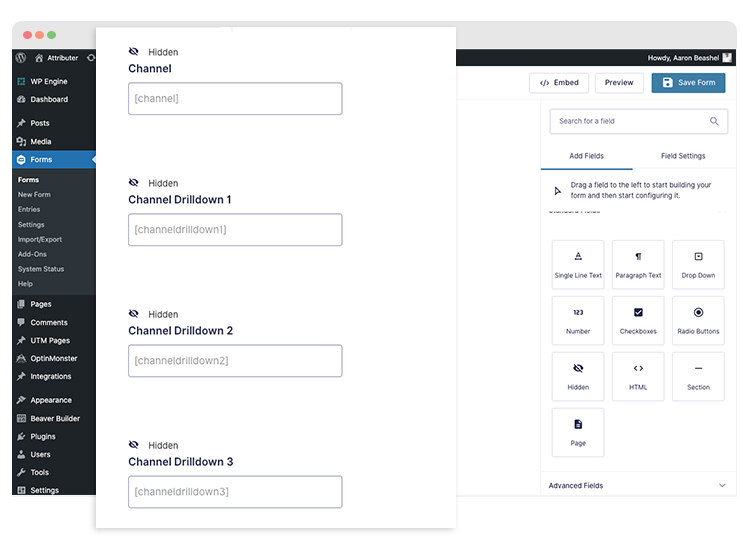Click hidden eye icon above Channel Drilldown 1
This screenshot has width=742, height=544.
[x=134, y=182]
